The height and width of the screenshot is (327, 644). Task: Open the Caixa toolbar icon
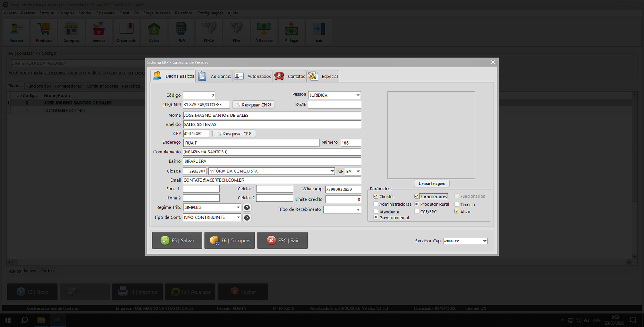(154, 31)
